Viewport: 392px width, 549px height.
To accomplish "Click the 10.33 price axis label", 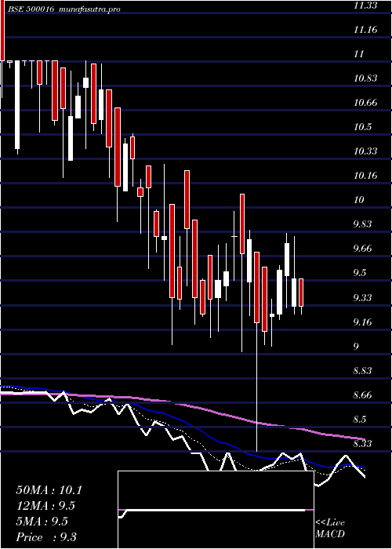I will pyautogui.click(x=365, y=151).
